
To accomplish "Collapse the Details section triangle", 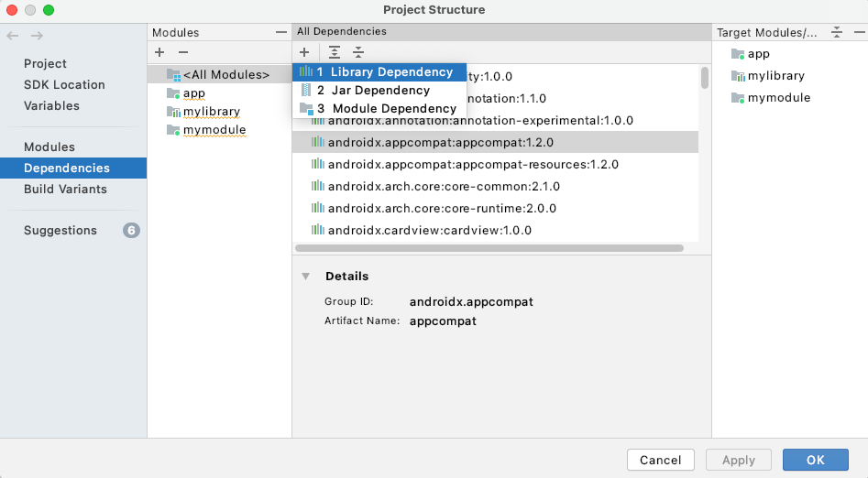I will [305, 277].
